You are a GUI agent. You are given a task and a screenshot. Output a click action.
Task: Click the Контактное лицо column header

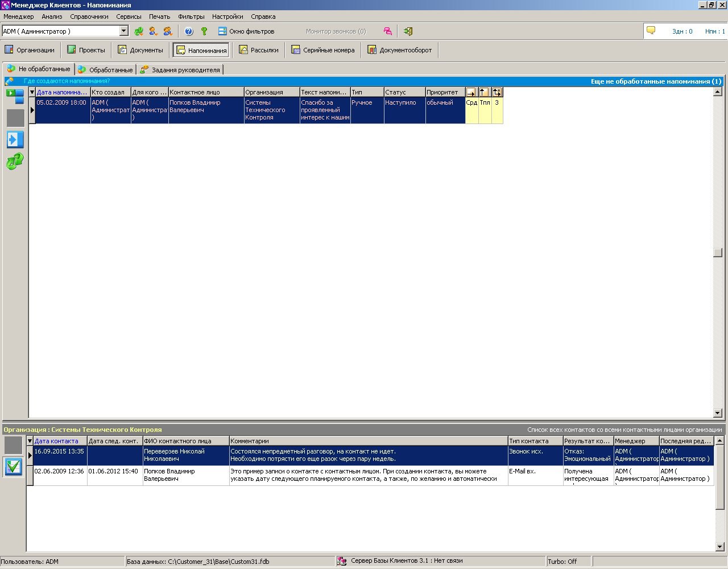pos(206,92)
